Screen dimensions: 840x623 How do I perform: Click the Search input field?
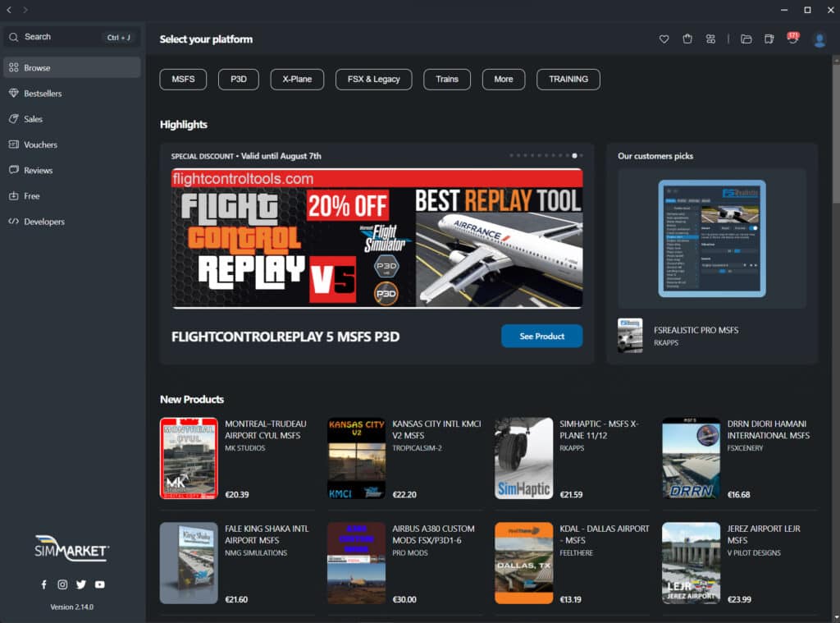tap(62, 37)
